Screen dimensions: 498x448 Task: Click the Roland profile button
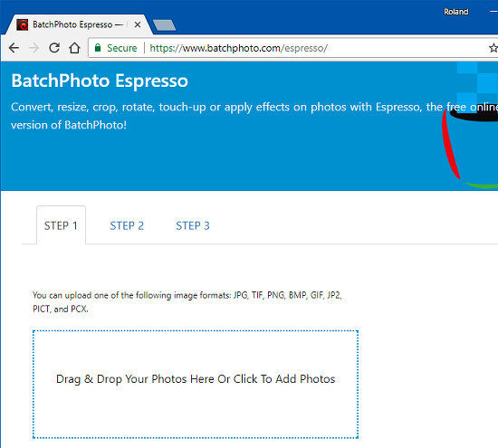coord(456,12)
